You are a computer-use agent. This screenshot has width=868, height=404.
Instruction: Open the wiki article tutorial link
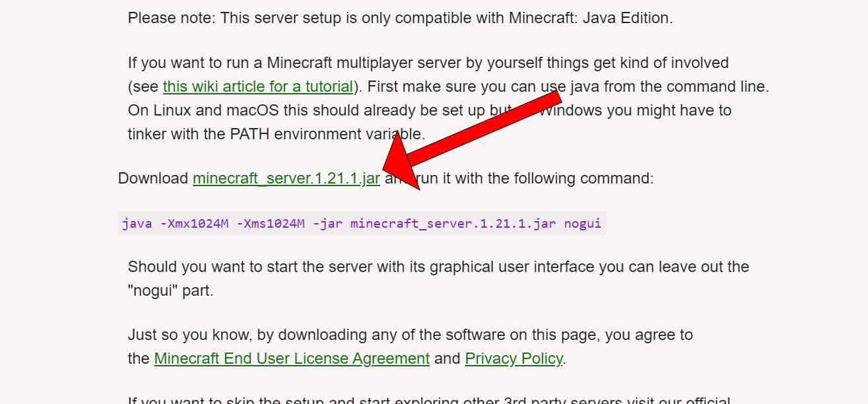257,86
